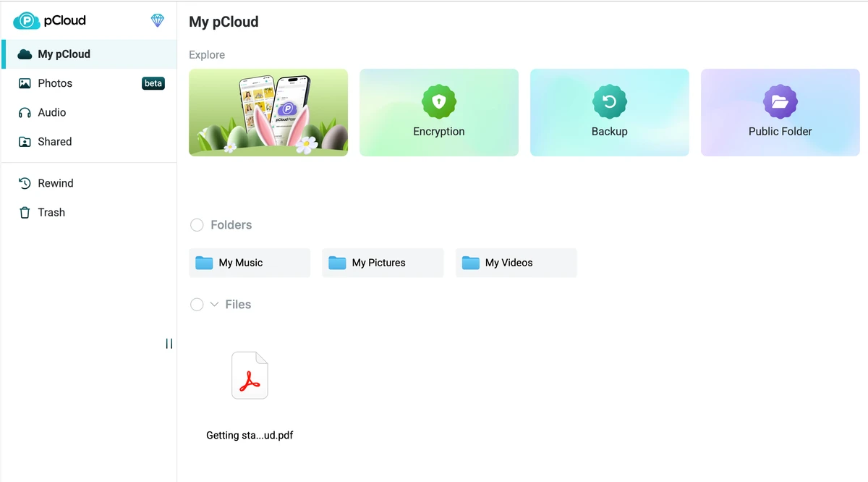Click the My Music folder icon
Viewport: 868px width, 482px height.
[204, 263]
